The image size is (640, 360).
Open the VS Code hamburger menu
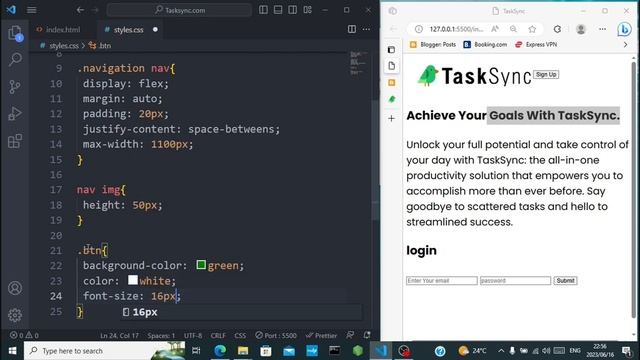pyautogui.click(x=31, y=10)
